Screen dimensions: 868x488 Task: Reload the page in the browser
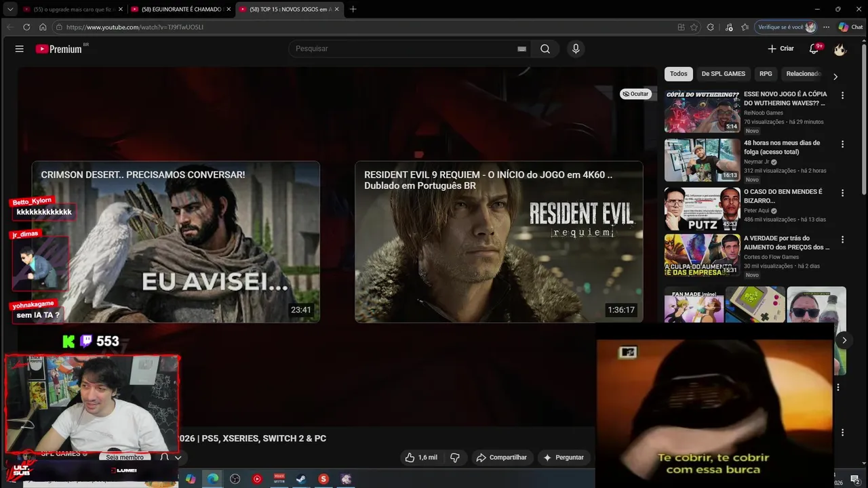pos(26,27)
